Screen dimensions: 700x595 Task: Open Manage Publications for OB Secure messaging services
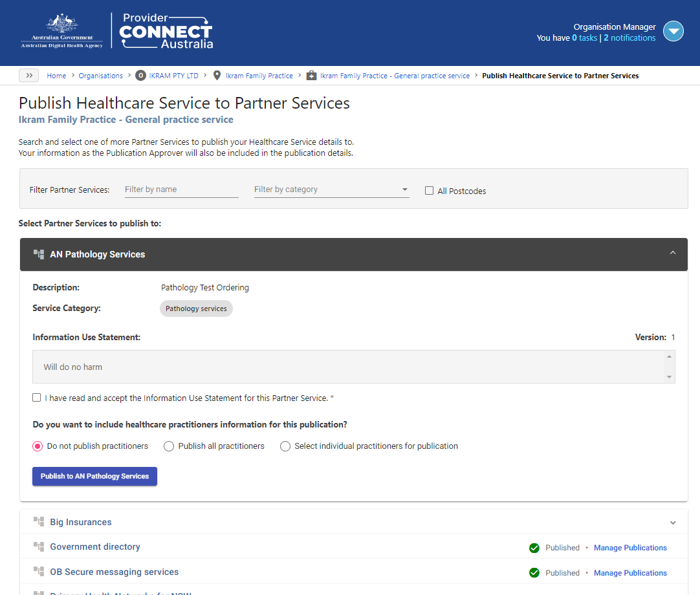[x=630, y=572]
